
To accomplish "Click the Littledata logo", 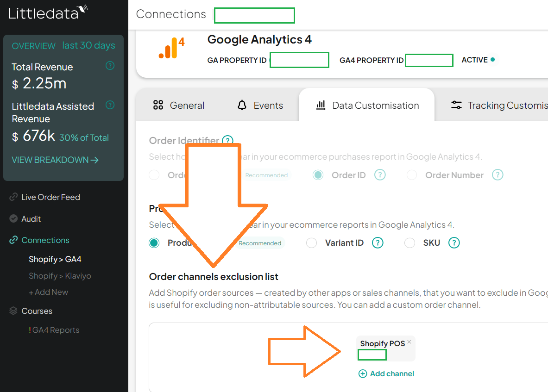I will pyautogui.click(x=48, y=13).
